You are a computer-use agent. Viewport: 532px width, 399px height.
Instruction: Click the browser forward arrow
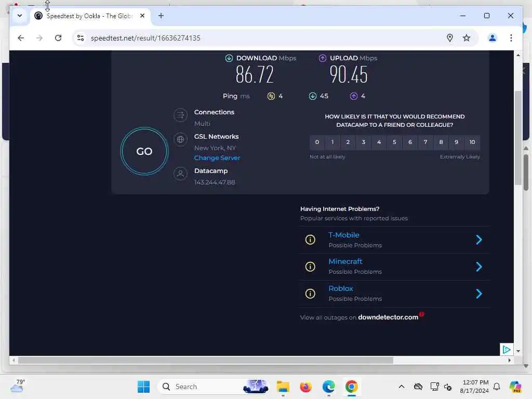click(39, 38)
